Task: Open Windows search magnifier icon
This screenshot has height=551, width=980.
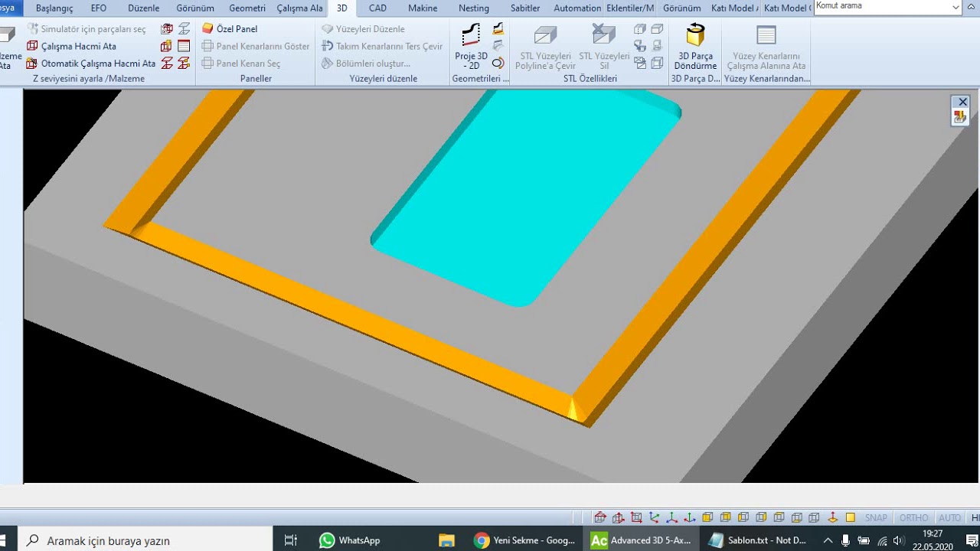Action: click(x=32, y=540)
